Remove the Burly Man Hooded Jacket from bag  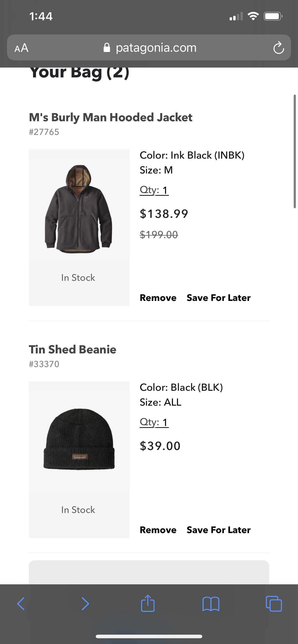[x=158, y=298]
